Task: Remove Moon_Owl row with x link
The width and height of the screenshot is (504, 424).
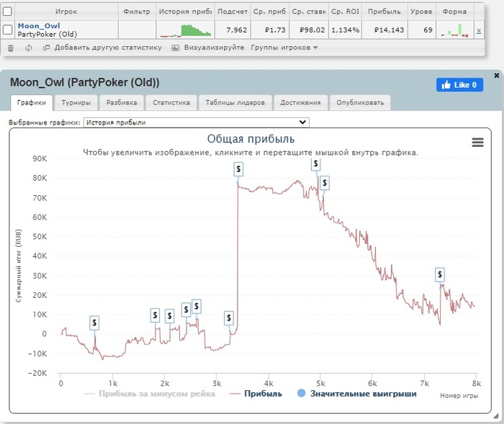Action: coord(479,30)
